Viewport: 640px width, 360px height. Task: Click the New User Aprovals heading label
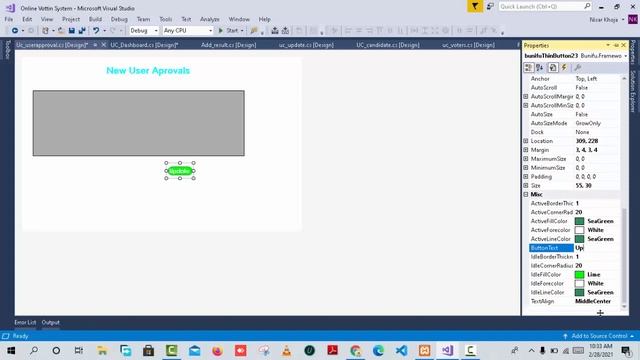pos(148,71)
